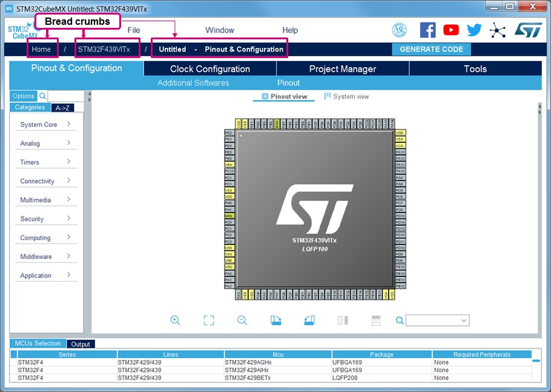Switch to the A->Z list tab

tap(62, 108)
